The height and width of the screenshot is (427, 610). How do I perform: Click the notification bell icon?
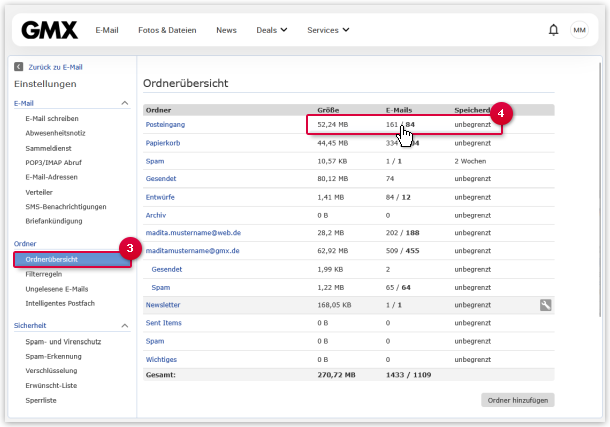click(x=553, y=30)
